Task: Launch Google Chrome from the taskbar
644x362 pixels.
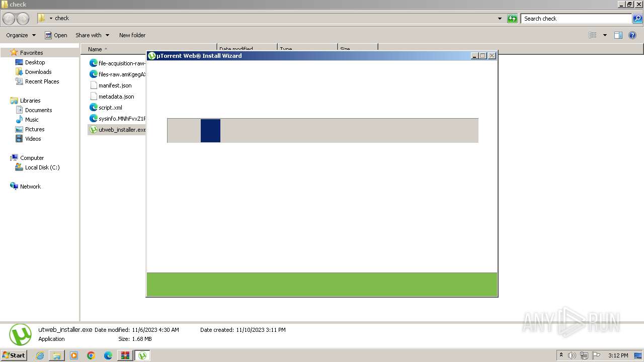Action: (x=91, y=355)
